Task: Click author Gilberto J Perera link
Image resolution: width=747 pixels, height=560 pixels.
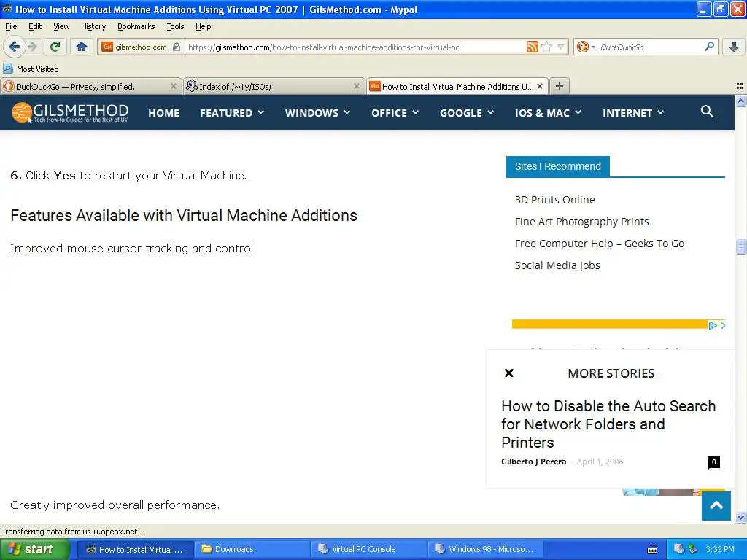Action: click(x=533, y=462)
